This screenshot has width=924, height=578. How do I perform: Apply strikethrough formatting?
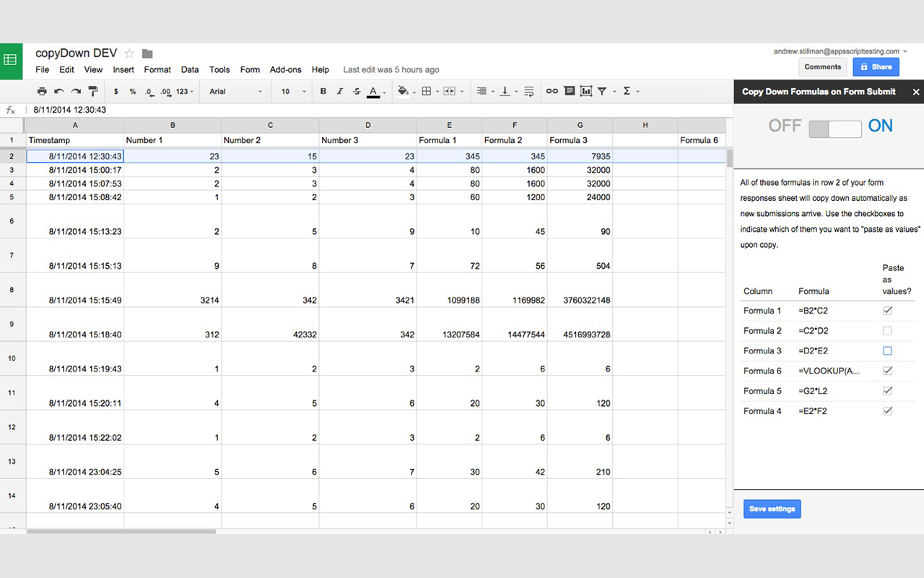(x=357, y=92)
